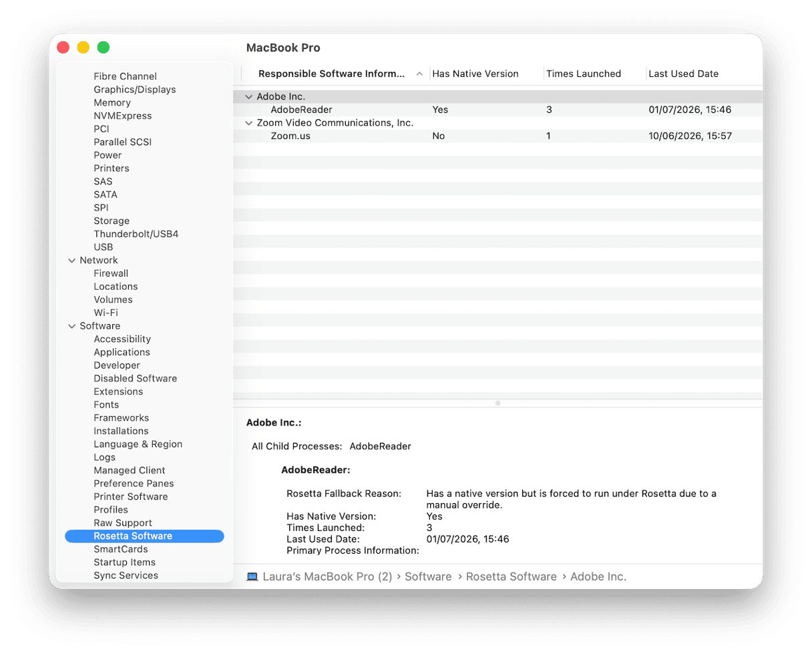The height and width of the screenshot is (654, 812).
Task: Select Sync Services entry
Action: coord(126,576)
